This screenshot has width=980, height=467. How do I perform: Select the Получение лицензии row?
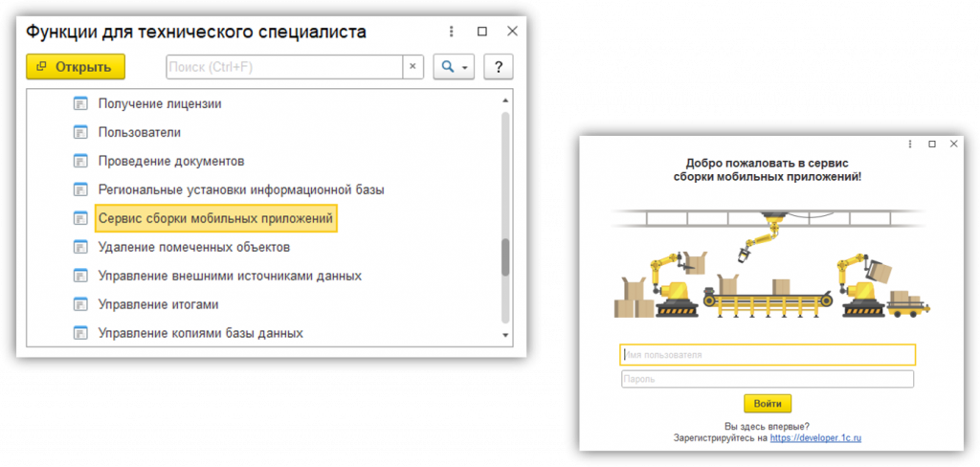tap(160, 103)
